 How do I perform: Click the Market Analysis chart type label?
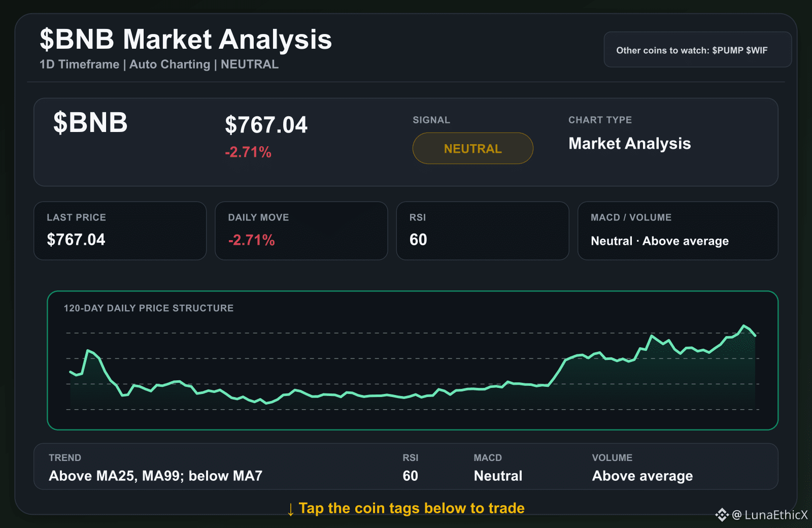coord(630,144)
